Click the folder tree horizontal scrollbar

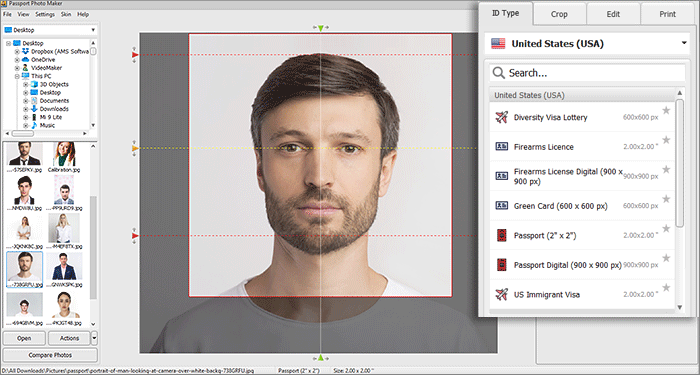click(22, 133)
